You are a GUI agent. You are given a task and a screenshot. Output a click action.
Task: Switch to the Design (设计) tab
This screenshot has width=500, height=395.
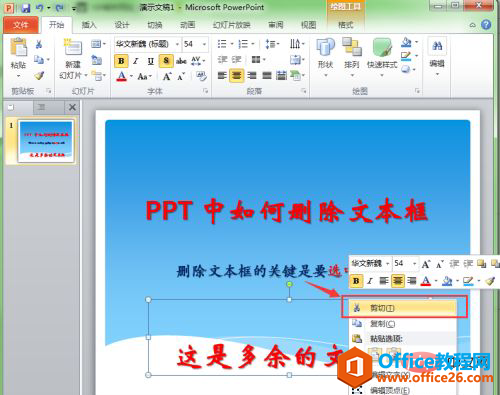tap(122, 25)
